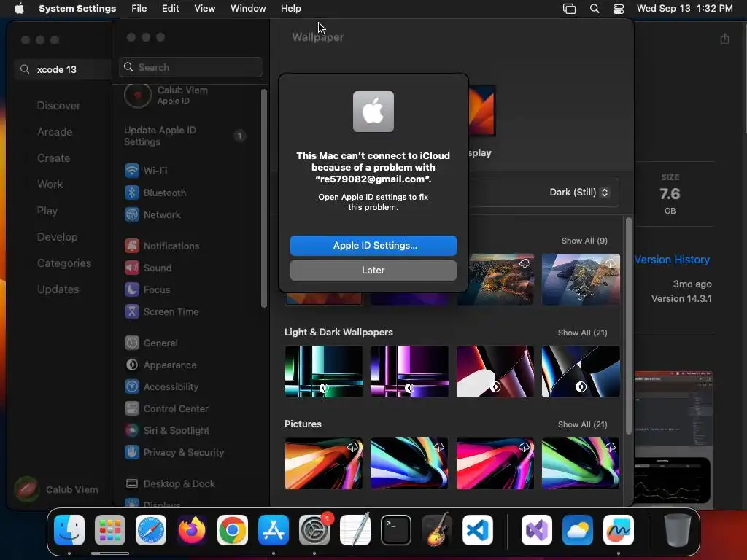Select Updates in App Store sidebar
Screen dimensions: 747x560
[x=58, y=289]
